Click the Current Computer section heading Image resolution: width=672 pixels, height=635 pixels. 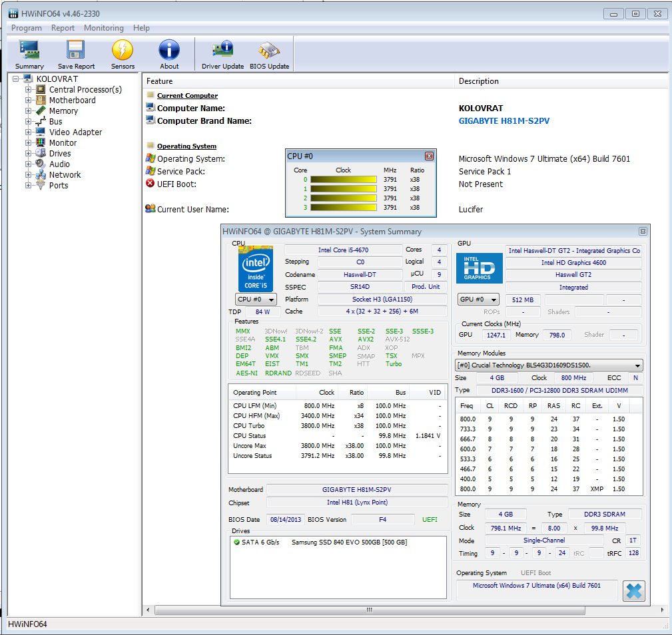[187, 95]
